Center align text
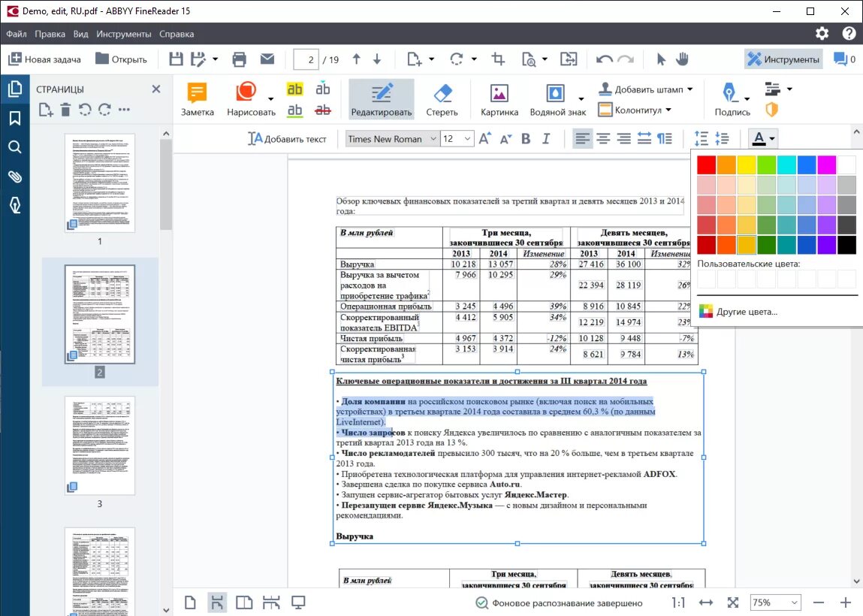Screen dimensions: 863x616 click(603, 139)
